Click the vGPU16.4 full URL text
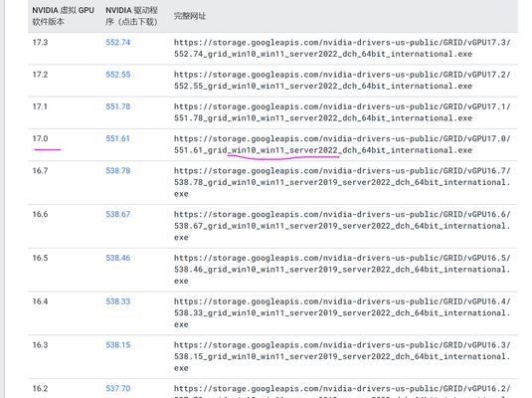Screen dimensions: 532x398 pyautogui.click(x=342, y=312)
